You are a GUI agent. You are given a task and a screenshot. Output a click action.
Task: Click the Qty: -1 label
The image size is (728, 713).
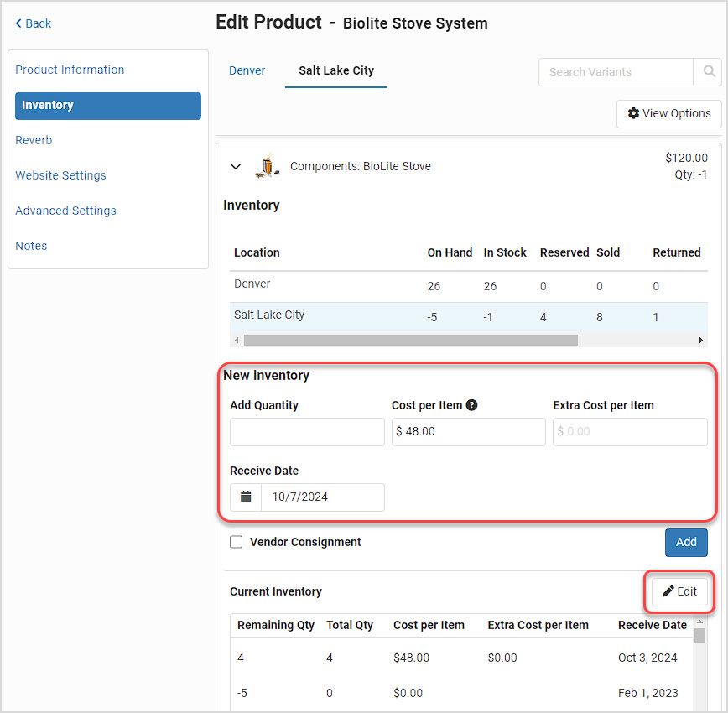[691, 175]
